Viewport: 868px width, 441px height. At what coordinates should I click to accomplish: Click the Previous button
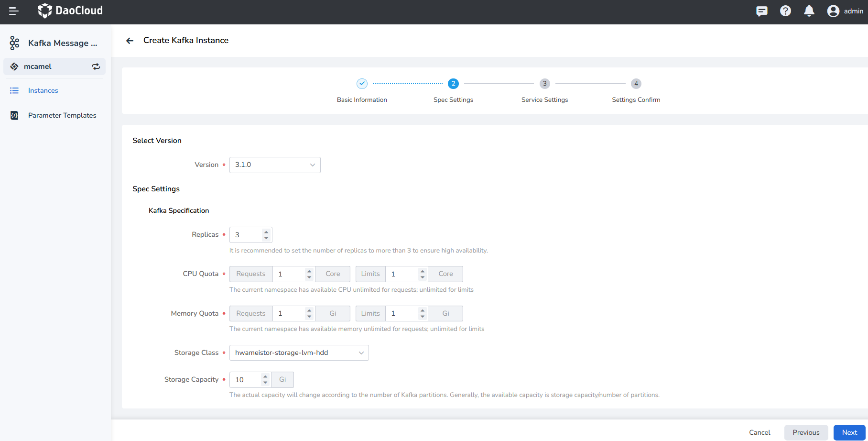click(806, 432)
